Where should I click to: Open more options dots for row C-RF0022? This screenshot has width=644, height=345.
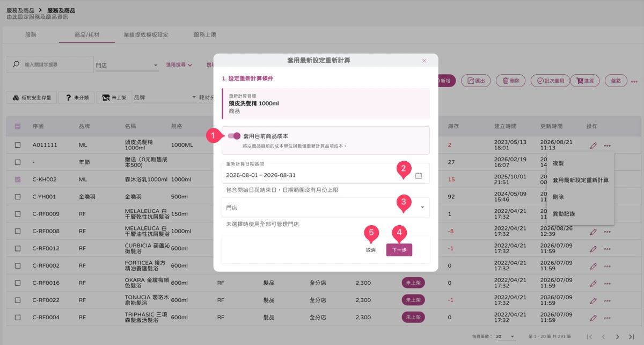(x=607, y=300)
